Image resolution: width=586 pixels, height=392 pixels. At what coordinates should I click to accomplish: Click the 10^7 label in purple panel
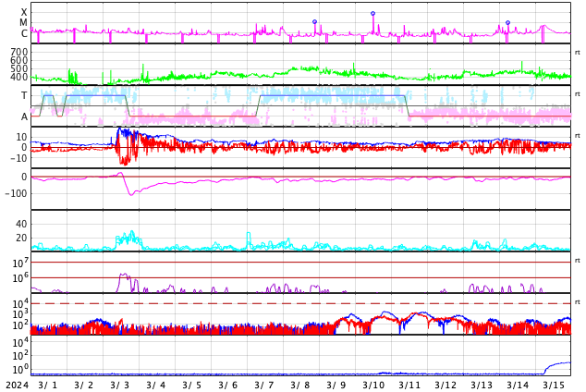pos(20,263)
